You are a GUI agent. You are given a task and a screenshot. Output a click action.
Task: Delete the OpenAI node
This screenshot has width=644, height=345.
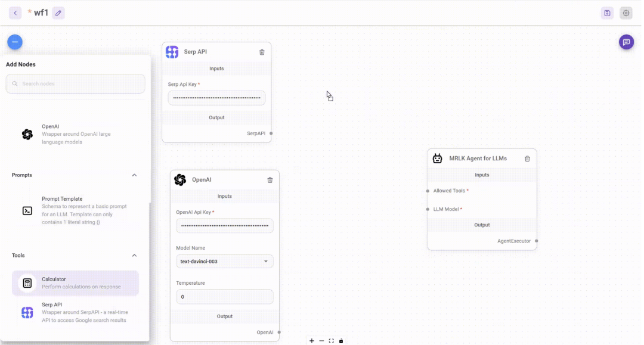tap(270, 180)
